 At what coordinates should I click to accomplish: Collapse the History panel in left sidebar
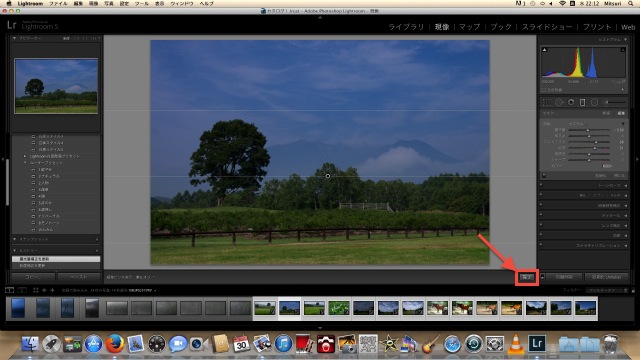(x=15, y=250)
